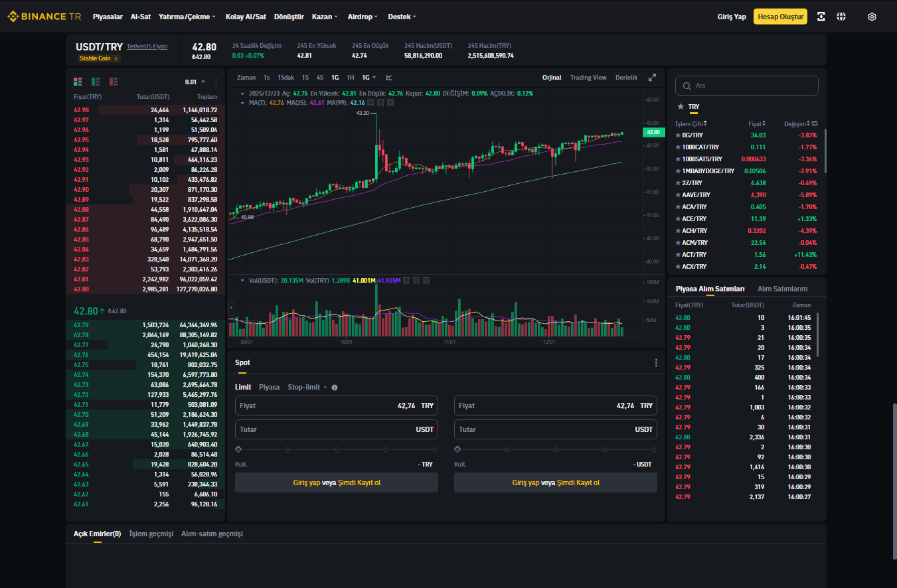Open chart interval 1G dropdown
Screen dimensions: 897x588
point(369,78)
